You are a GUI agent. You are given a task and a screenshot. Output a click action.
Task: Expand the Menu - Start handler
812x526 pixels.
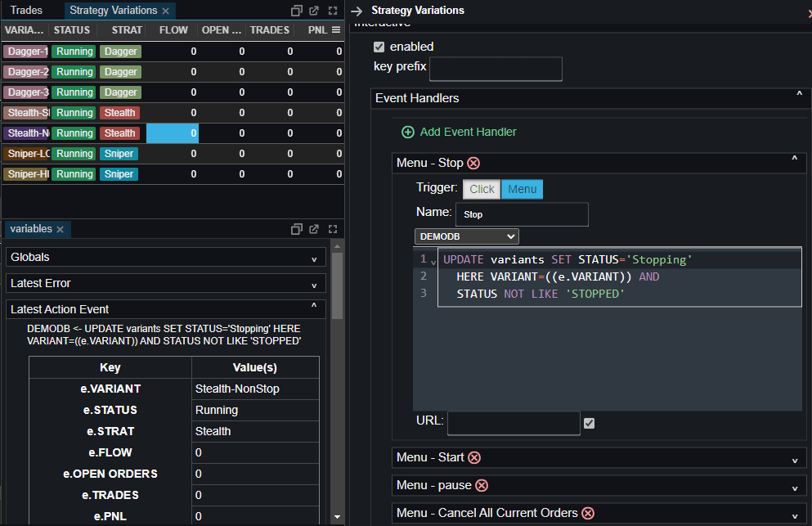pos(795,461)
